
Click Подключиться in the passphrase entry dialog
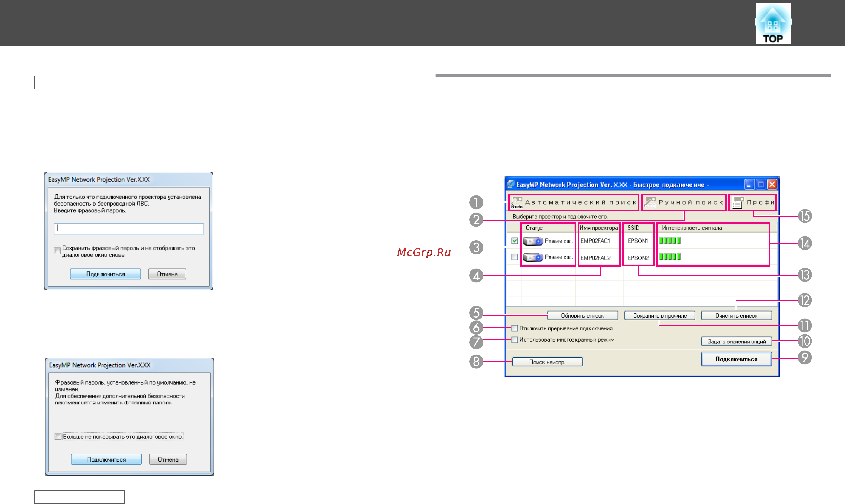tap(105, 274)
